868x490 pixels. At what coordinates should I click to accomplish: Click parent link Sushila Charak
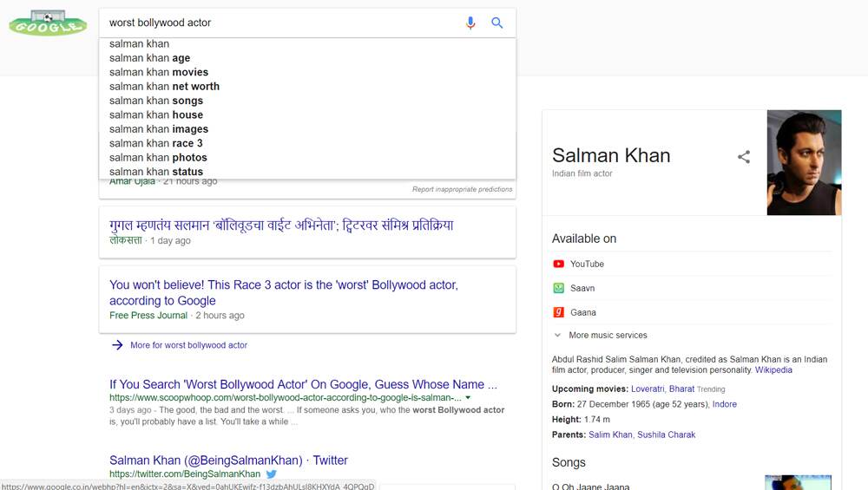click(666, 434)
